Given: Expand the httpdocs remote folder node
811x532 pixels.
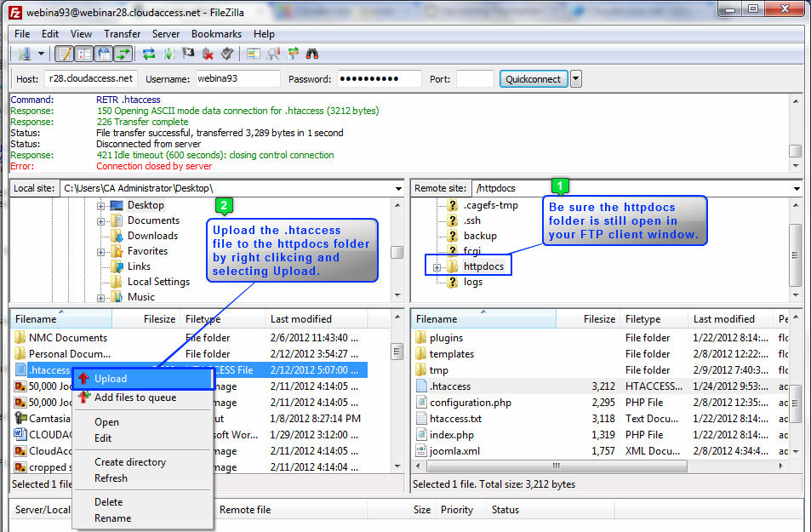Looking at the screenshot, I should tap(437, 267).
